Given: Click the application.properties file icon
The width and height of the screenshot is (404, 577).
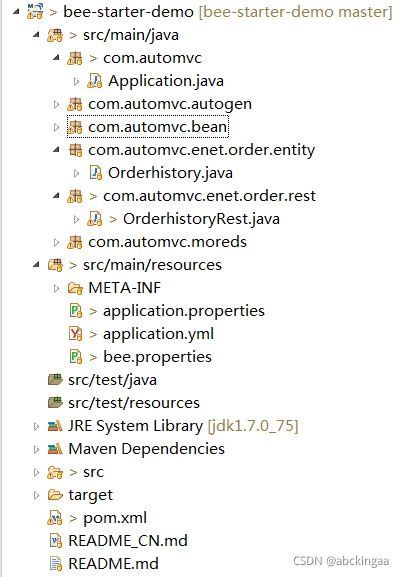Looking at the screenshot, I should [x=76, y=311].
